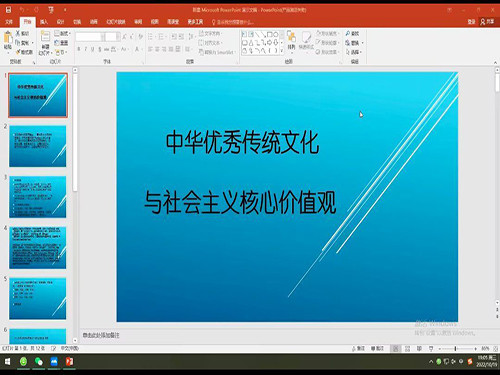Open the Insert ribbon tab
Image resolution: width=500 pixels, height=375 pixels.
[44, 22]
